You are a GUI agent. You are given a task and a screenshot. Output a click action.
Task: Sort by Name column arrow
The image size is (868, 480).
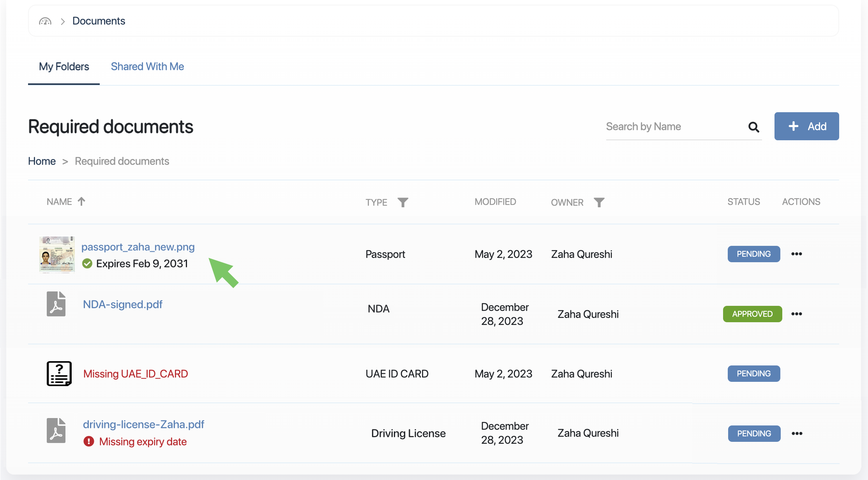click(81, 201)
